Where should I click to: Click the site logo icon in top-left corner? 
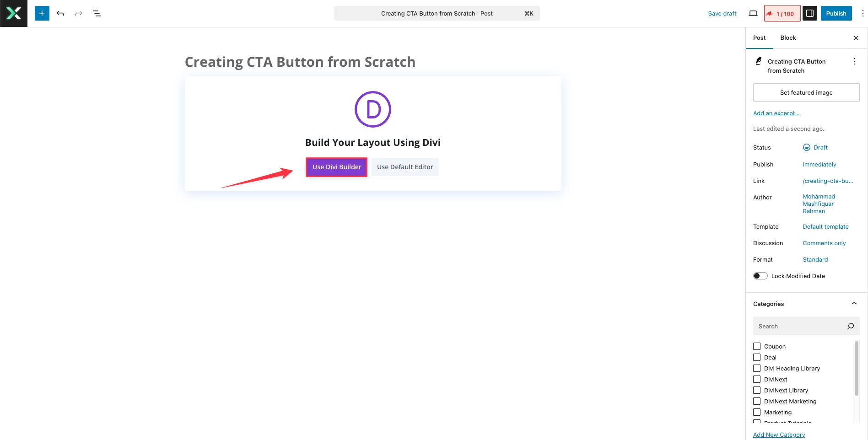pyautogui.click(x=14, y=13)
